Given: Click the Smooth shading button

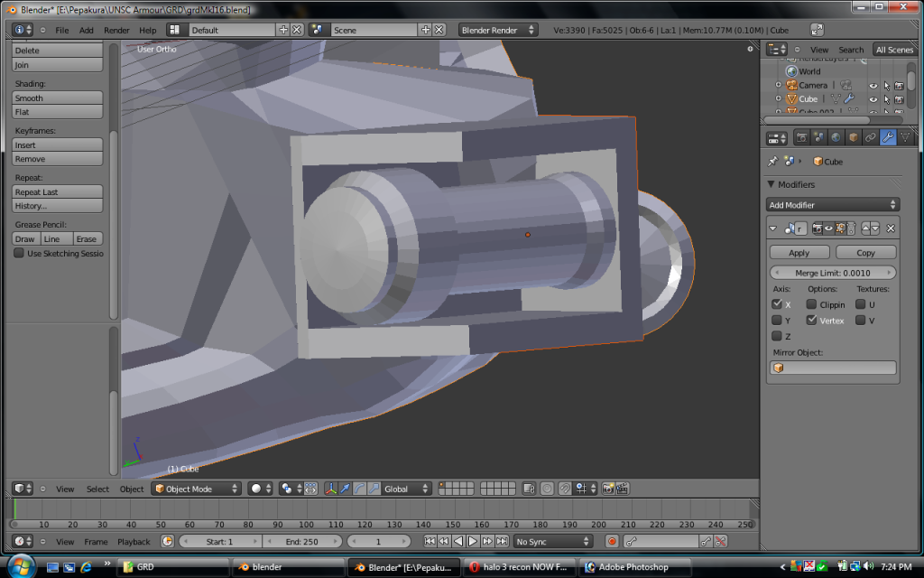Looking at the screenshot, I should click(57, 98).
